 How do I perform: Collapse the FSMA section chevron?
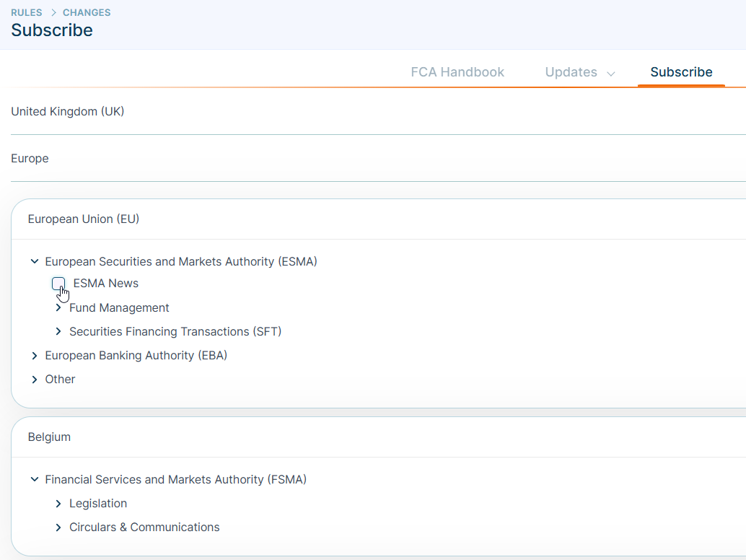34,479
